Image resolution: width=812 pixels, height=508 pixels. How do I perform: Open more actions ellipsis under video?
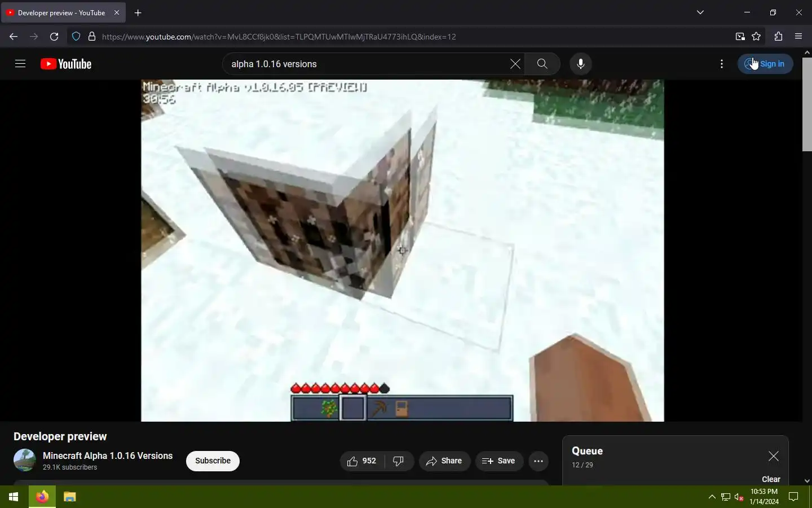tap(539, 461)
